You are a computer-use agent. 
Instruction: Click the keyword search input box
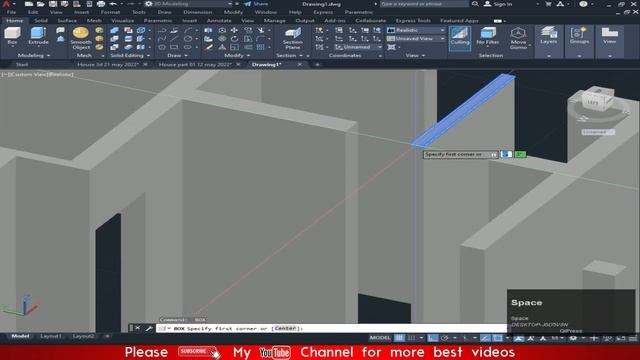(424, 4)
